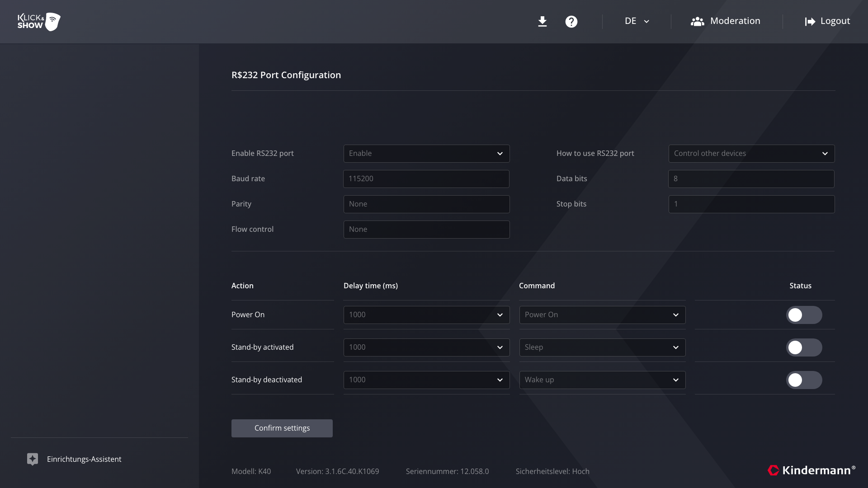Click the 'Sicherheitslevel: Hoch' text
The width and height of the screenshot is (868, 488).
552,471
